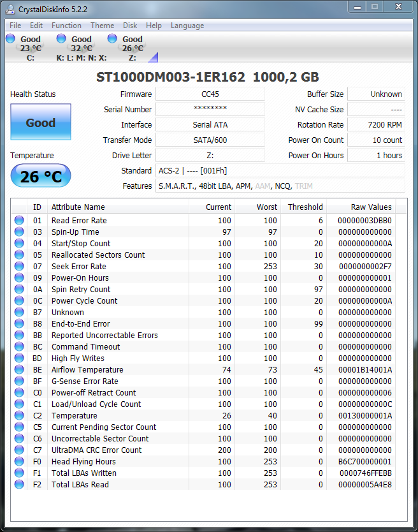Image resolution: width=418 pixels, height=532 pixels.
Task: Click status orb for Current Pending Sector Count
Action: [19, 427]
